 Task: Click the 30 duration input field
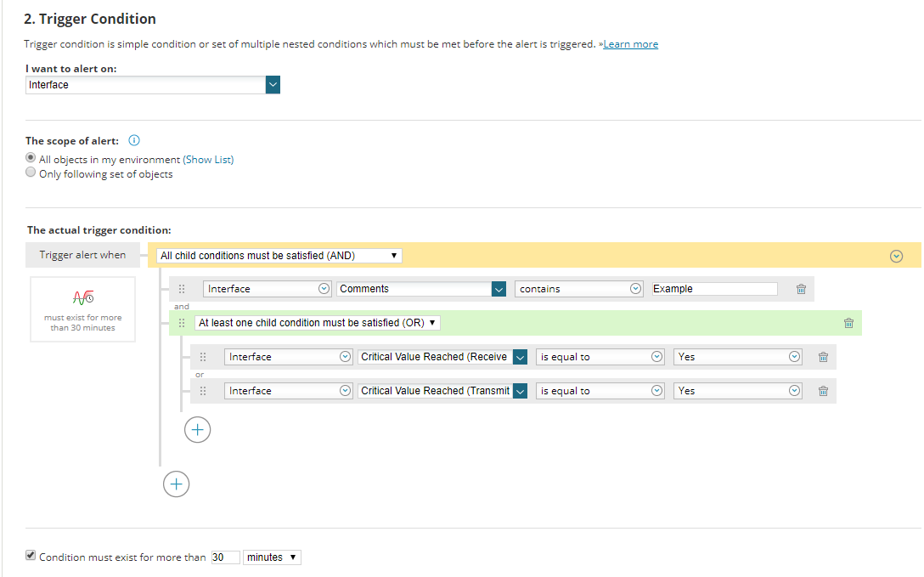click(x=226, y=557)
